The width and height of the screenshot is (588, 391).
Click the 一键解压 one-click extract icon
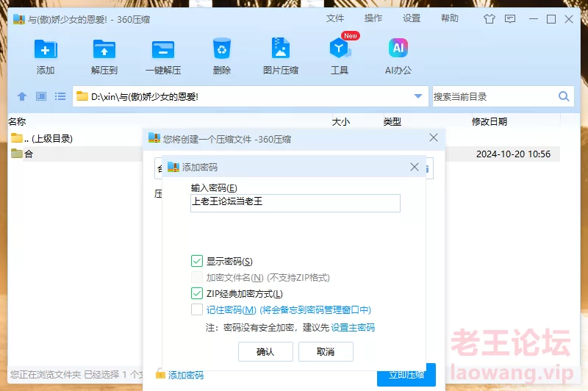(163, 49)
